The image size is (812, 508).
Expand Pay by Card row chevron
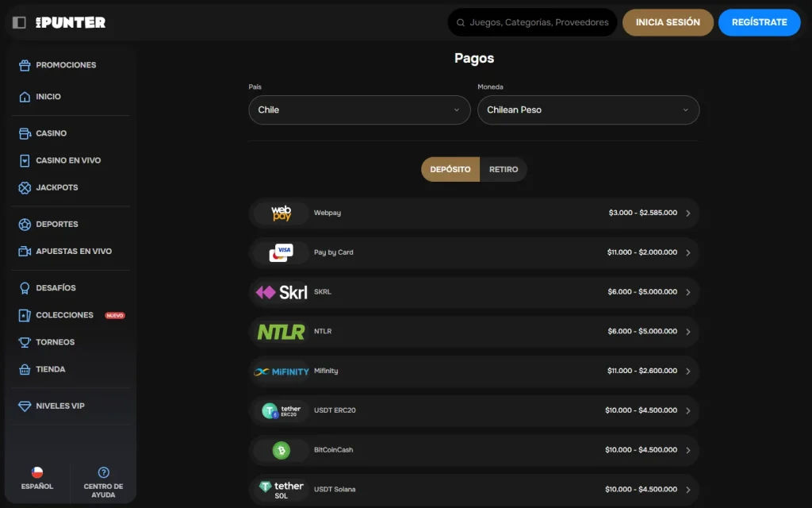688,252
